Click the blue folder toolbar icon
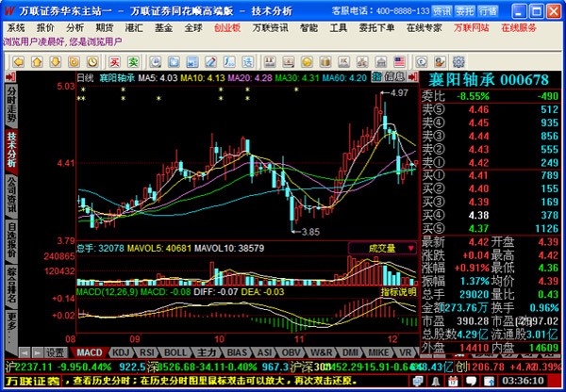The height and width of the screenshot is (392, 566). 174,62
